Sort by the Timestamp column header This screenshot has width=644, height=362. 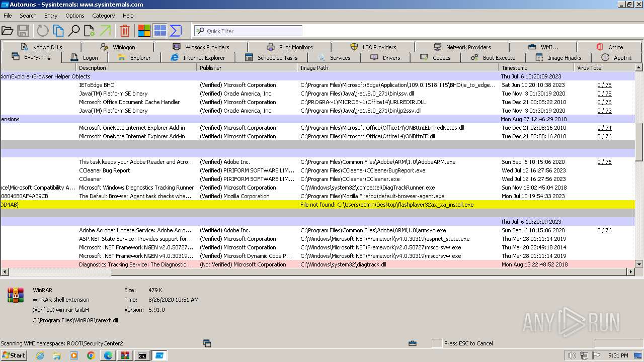536,67
